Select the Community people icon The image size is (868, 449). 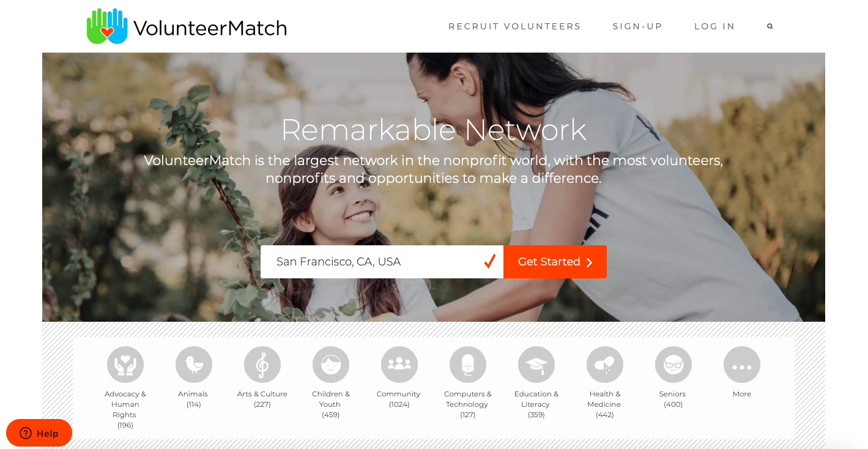pos(399,365)
